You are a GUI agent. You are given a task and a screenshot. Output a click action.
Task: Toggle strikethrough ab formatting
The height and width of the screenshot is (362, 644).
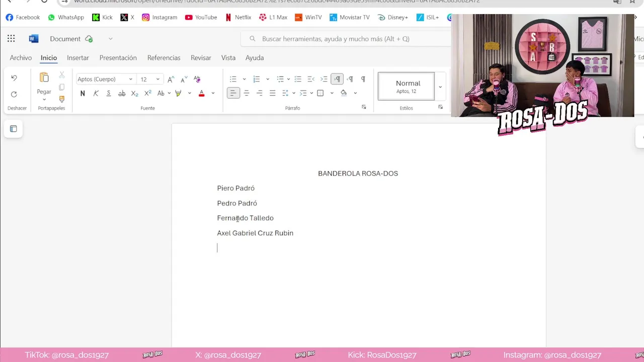[122, 93]
